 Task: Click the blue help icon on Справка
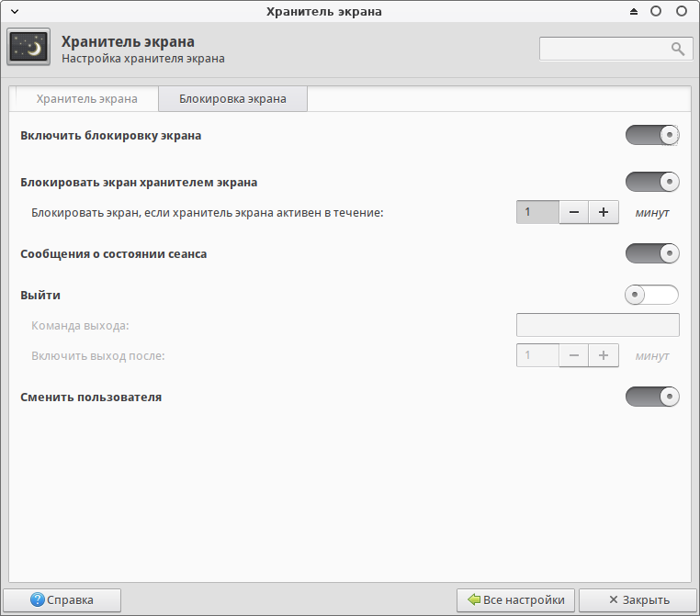pos(38,599)
